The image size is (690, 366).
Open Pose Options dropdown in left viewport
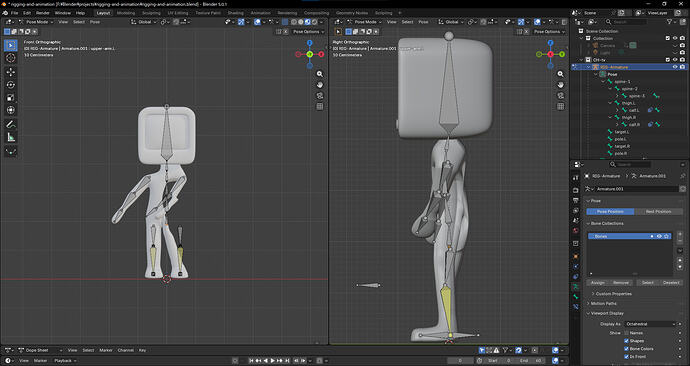click(308, 32)
